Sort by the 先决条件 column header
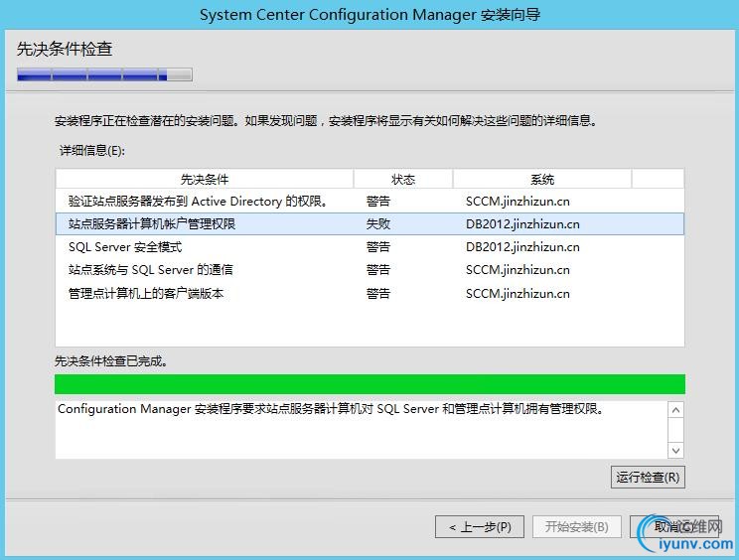Image resolution: width=739 pixels, height=560 pixels. tap(205, 179)
